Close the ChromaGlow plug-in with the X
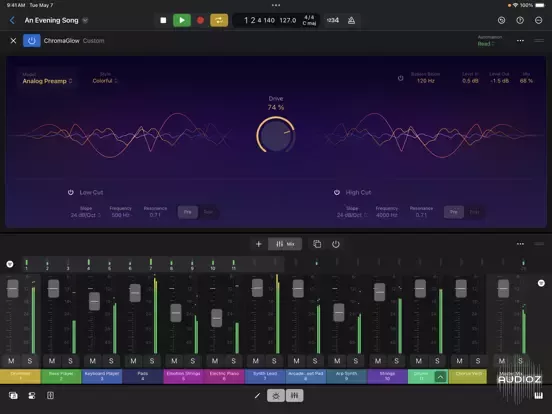This screenshot has height=414, width=552. [x=13, y=41]
